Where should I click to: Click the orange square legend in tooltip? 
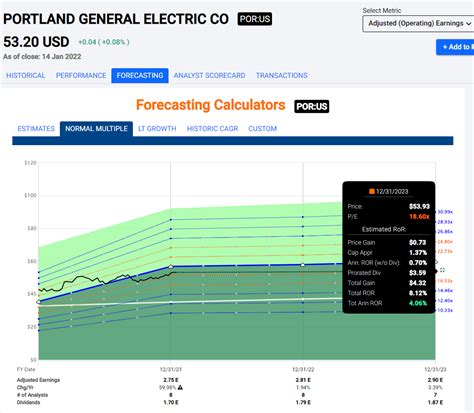pyautogui.click(x=371, y=191)
